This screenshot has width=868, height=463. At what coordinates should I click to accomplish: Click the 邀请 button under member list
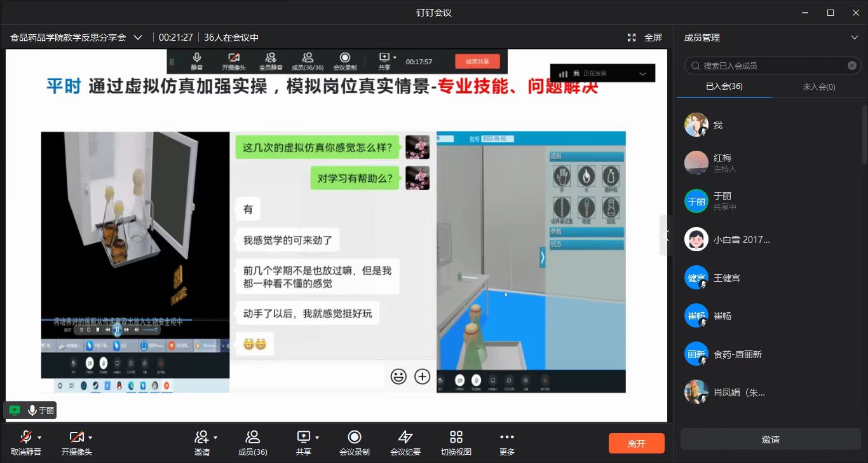click(770, 439)
